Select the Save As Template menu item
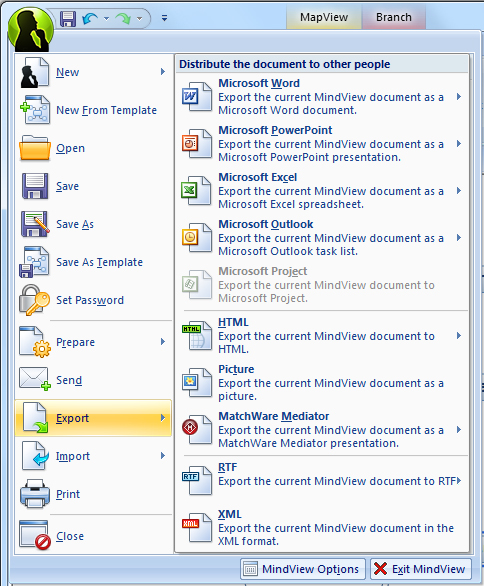 (93, 262)
